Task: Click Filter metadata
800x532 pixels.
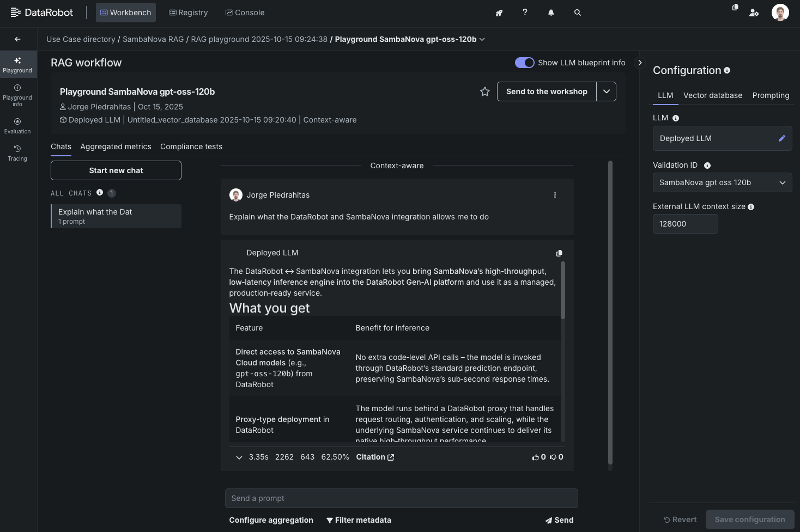Action: (x=359, y=520)
